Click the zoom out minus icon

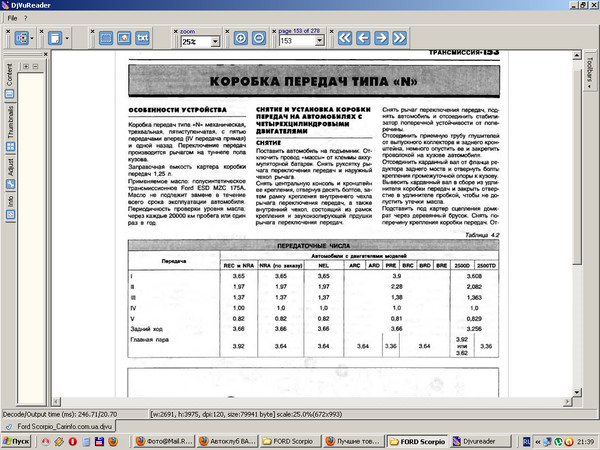[x=259, y=38]
